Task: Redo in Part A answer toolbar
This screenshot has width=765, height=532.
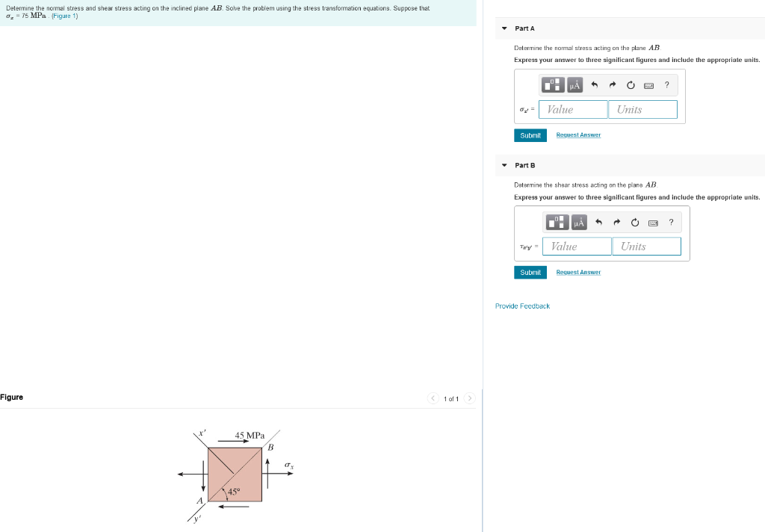Action: (x=613, y=85)
